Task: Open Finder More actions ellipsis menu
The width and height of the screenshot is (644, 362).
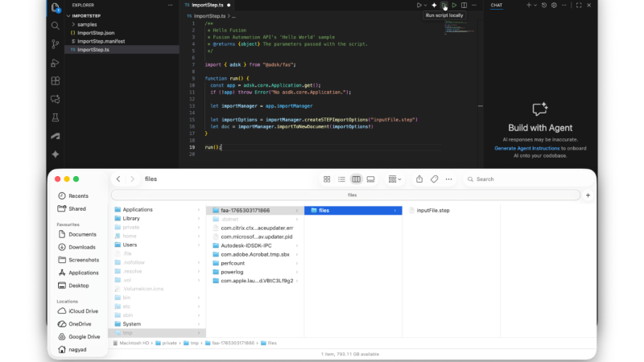Action: tap(449, 179)
